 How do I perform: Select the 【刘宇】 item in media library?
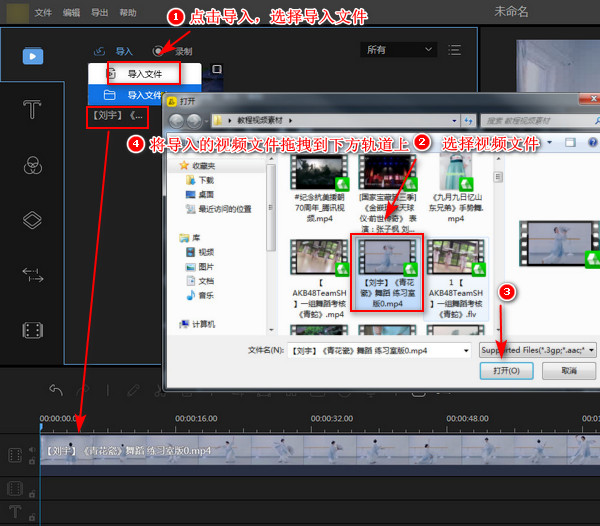point(117,116)
